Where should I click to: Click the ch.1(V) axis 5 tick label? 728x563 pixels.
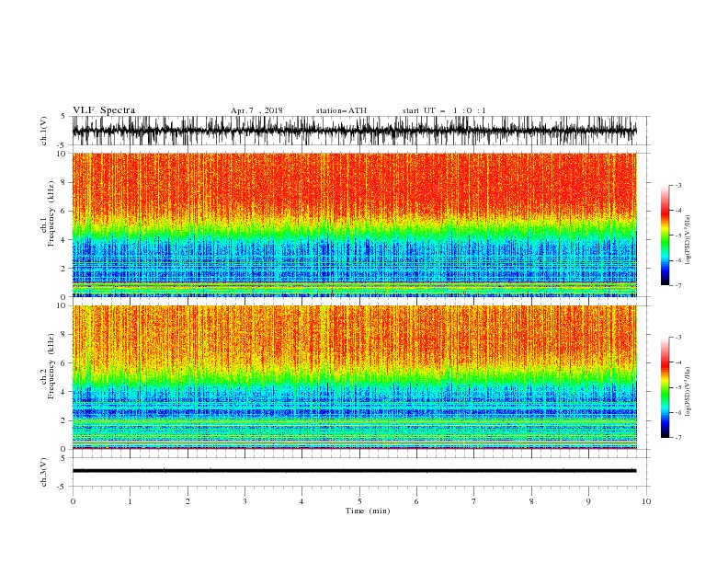point(63,117)
